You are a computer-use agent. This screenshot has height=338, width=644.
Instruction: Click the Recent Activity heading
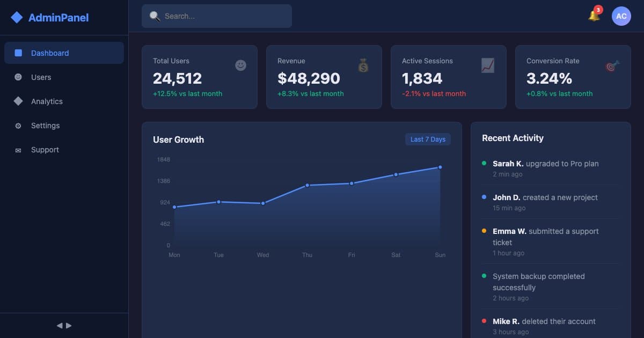tap(513, 138)
